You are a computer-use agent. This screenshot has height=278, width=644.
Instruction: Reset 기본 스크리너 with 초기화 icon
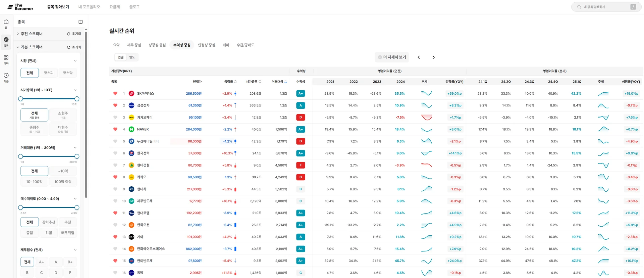pyautogui.click(x=74, y=47)
